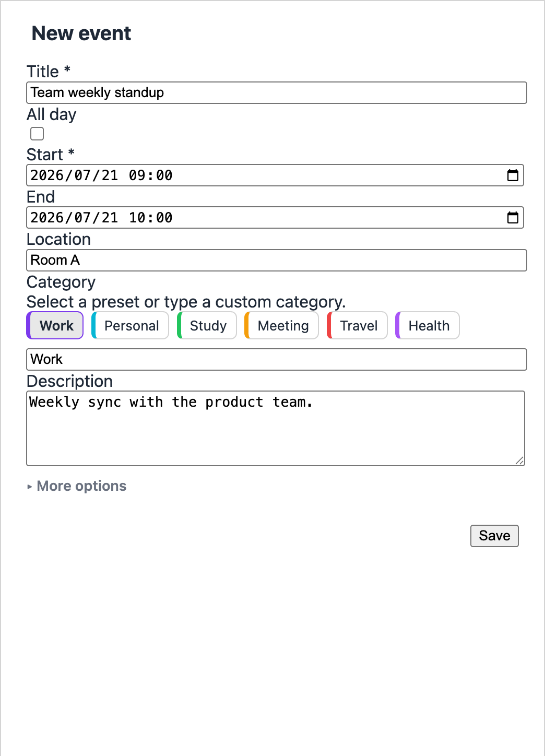Grab the Description textarea resize handle
This screenshot has height=756, width=545.
click(x=519, y=460)
